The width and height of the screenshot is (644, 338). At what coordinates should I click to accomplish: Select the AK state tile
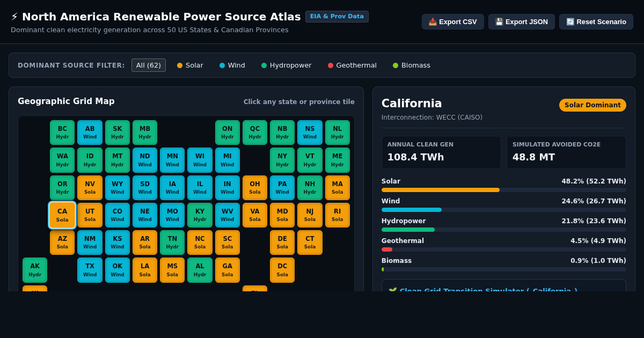[35, 270]
